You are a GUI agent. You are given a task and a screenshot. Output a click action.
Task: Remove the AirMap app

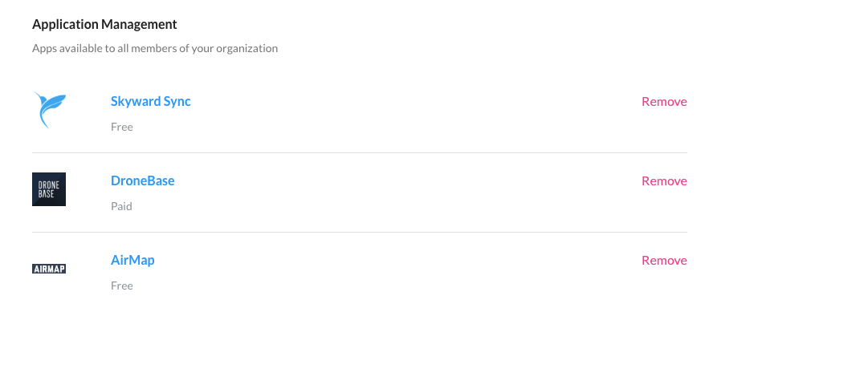click(x=664, y=261)
